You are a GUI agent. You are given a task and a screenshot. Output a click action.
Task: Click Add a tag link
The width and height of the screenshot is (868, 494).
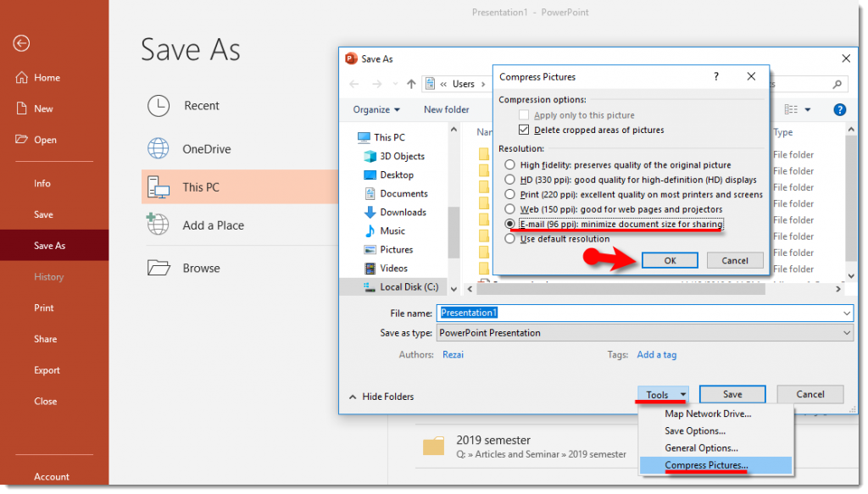coord(657,354)
